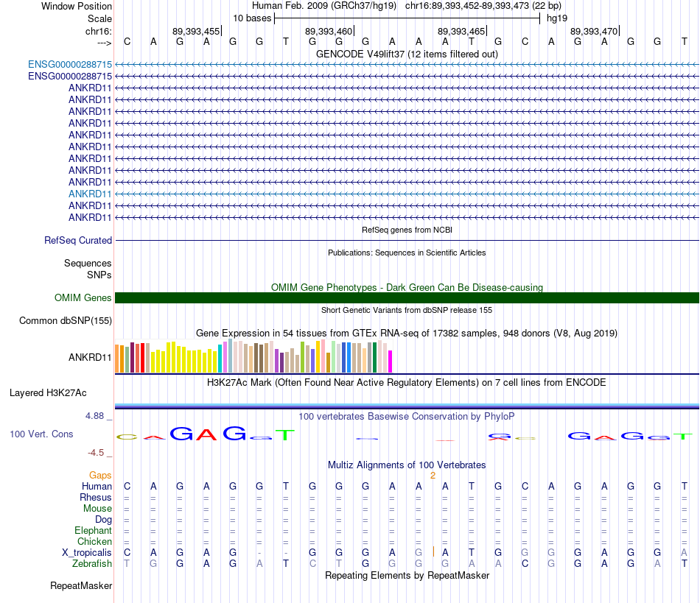700x603 pixels.
Task: Click the -4.5 PhyloP lower scale value
Action: click(96, 453)
